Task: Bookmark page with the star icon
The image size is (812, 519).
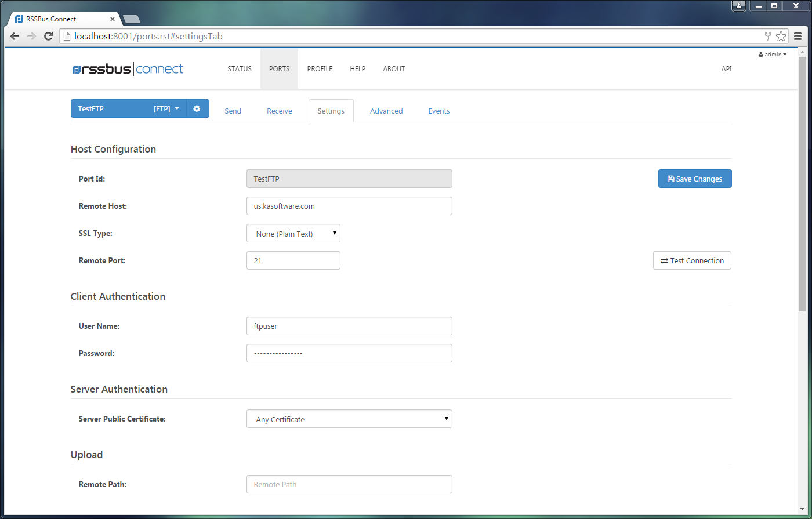Action: [x=781, y=37]
